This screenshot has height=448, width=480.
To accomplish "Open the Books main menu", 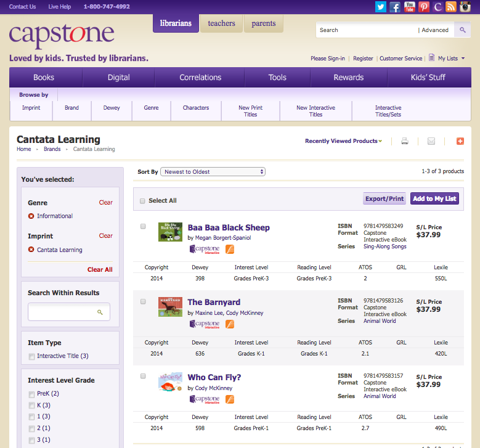I will point(44,78).
